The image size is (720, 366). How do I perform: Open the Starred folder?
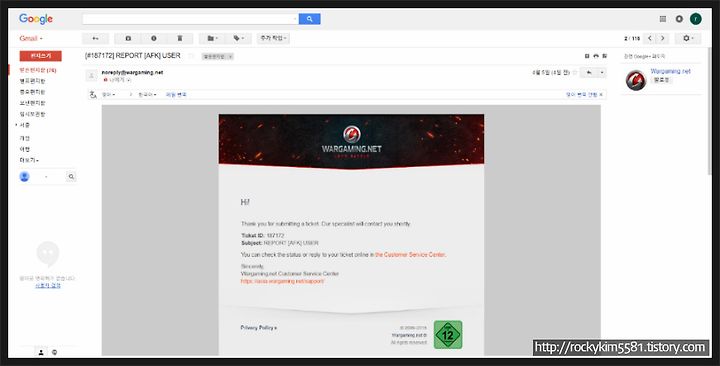pos(32,81)
